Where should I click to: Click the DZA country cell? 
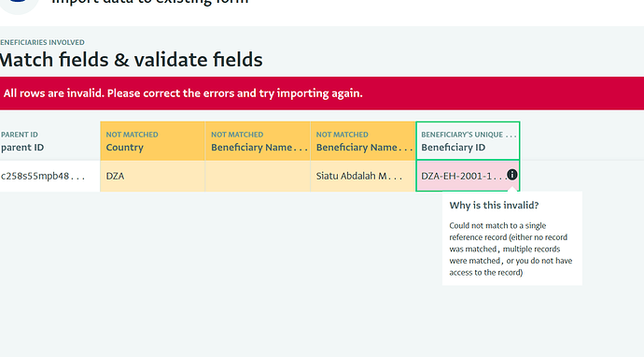coord(152,176)
